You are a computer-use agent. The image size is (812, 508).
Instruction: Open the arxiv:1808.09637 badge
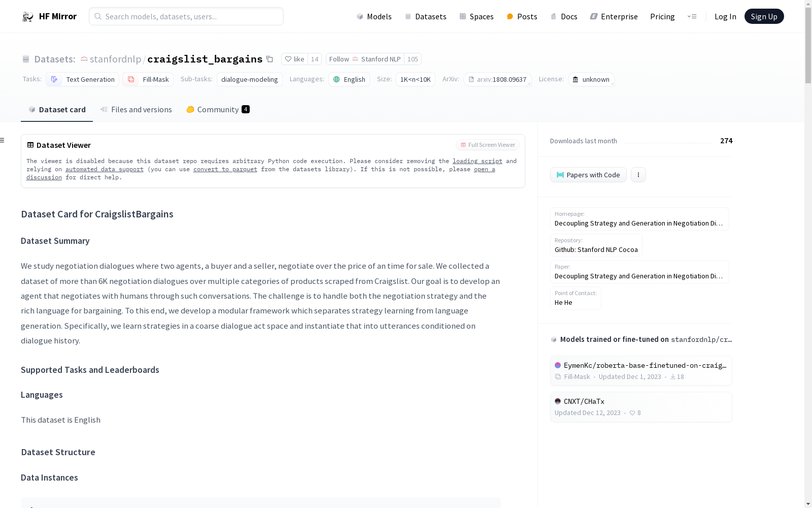497,79
